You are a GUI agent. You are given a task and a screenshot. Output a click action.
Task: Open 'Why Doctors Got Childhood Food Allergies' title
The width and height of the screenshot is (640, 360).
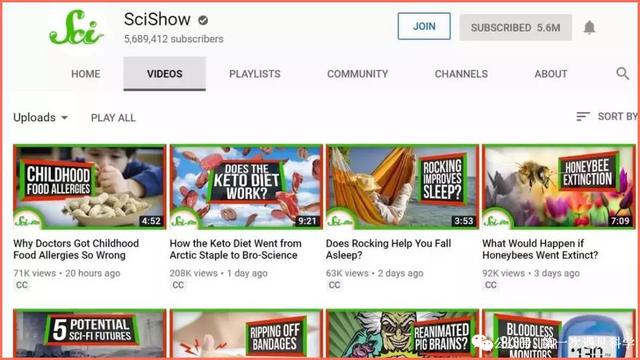click(76, 249)
